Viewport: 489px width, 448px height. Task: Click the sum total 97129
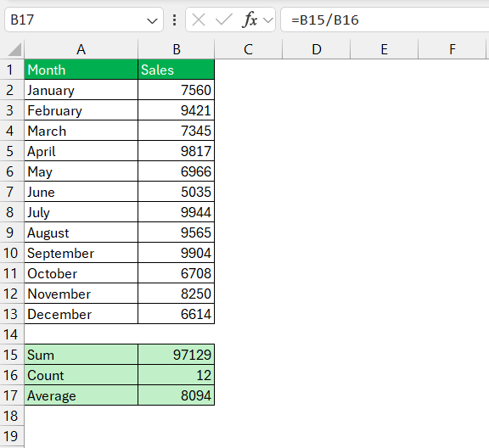(177, 355)
